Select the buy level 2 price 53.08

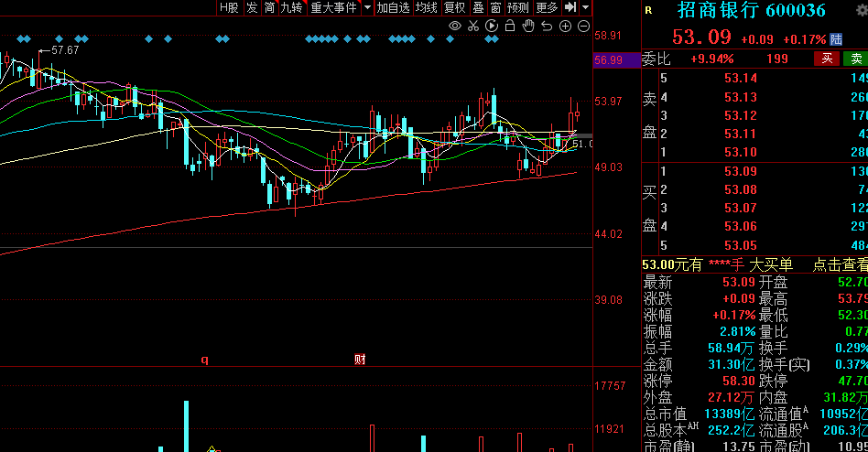[x=741, y=189]
